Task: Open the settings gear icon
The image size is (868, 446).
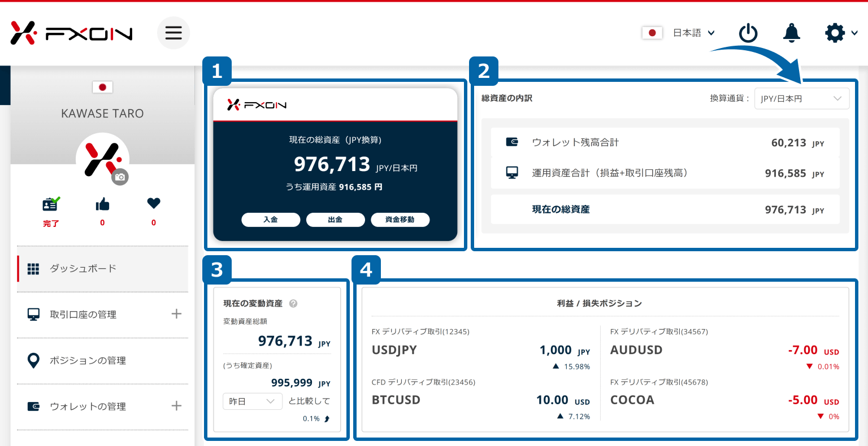Action: (835, 33)
